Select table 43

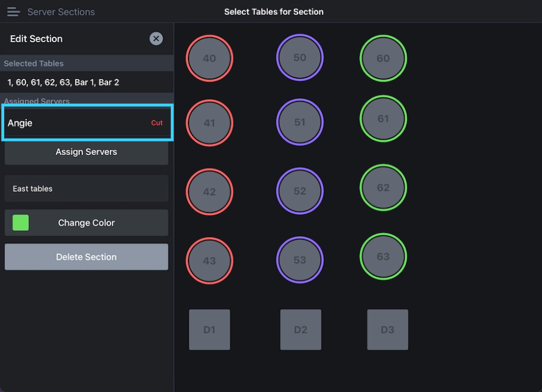[210, 261]
